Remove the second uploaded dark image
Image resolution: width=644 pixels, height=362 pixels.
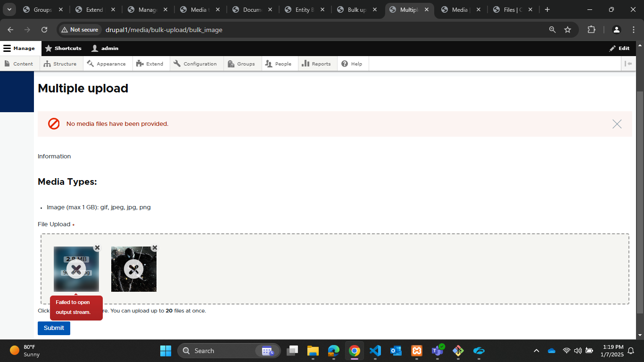[x=155, y=247]
